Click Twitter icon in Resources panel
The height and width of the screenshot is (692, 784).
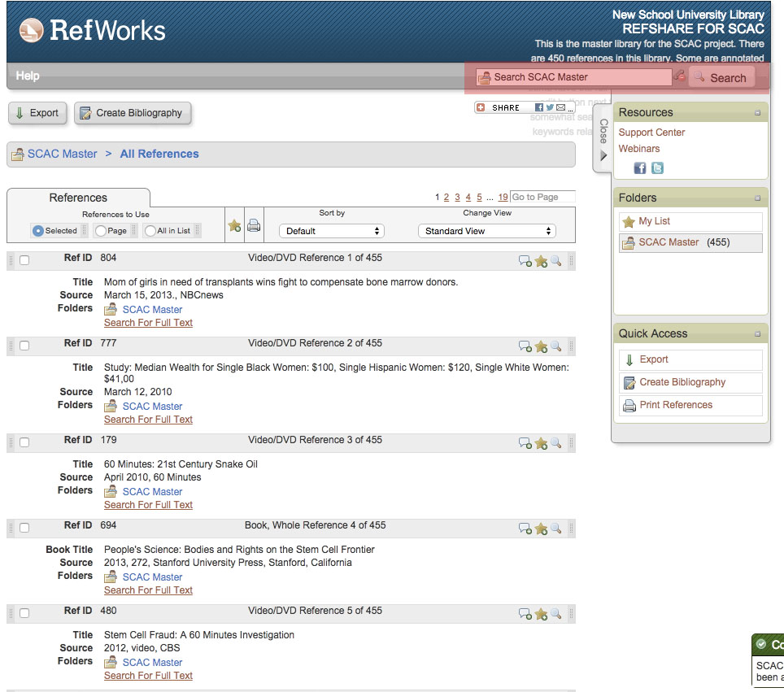657,168
